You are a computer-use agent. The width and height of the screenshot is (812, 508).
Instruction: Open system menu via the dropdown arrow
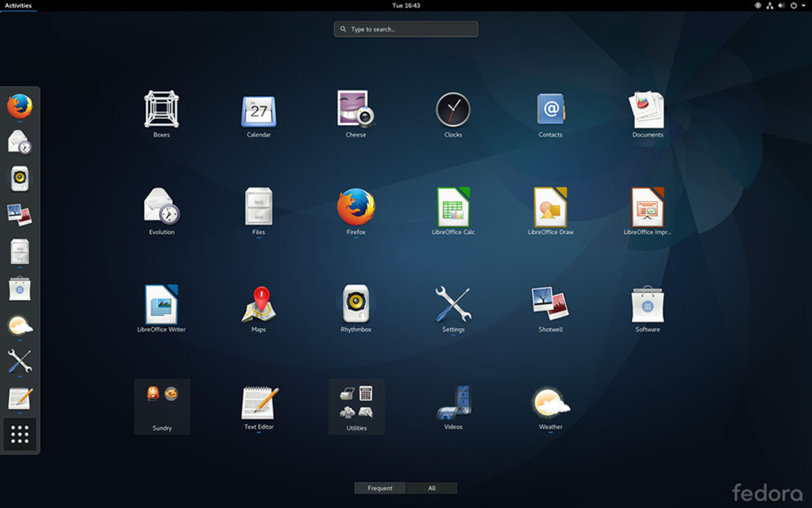[804, 5]
